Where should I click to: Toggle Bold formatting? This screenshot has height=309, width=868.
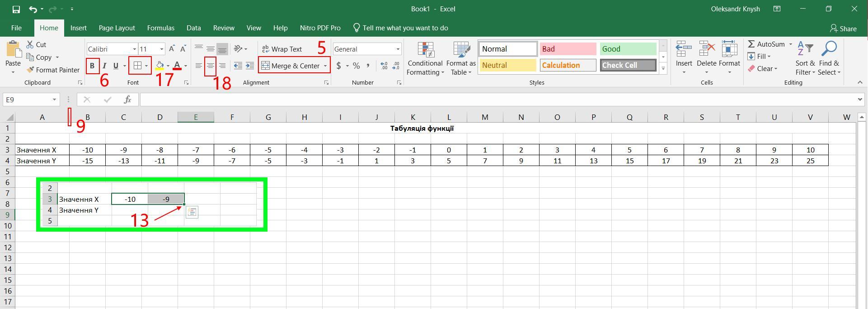pos(92,66)
